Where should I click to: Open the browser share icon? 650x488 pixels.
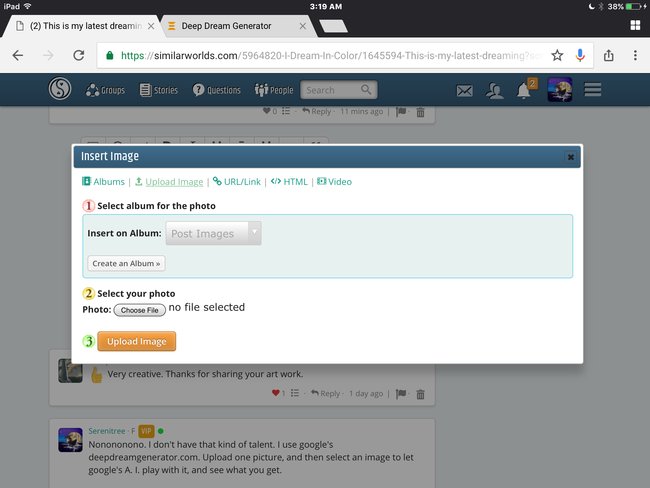pos(609,55)
